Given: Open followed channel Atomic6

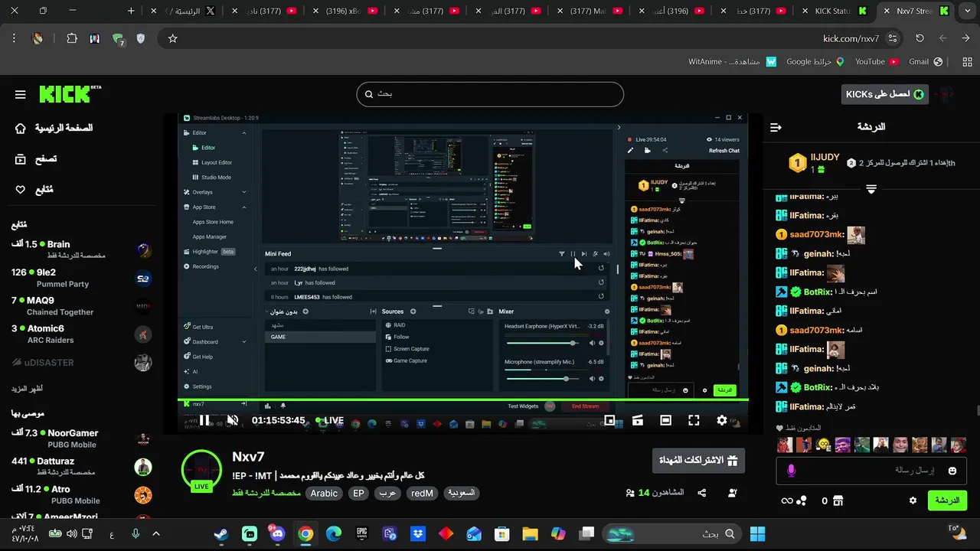Looking at the screenshot, I should [x=81, y=334].
